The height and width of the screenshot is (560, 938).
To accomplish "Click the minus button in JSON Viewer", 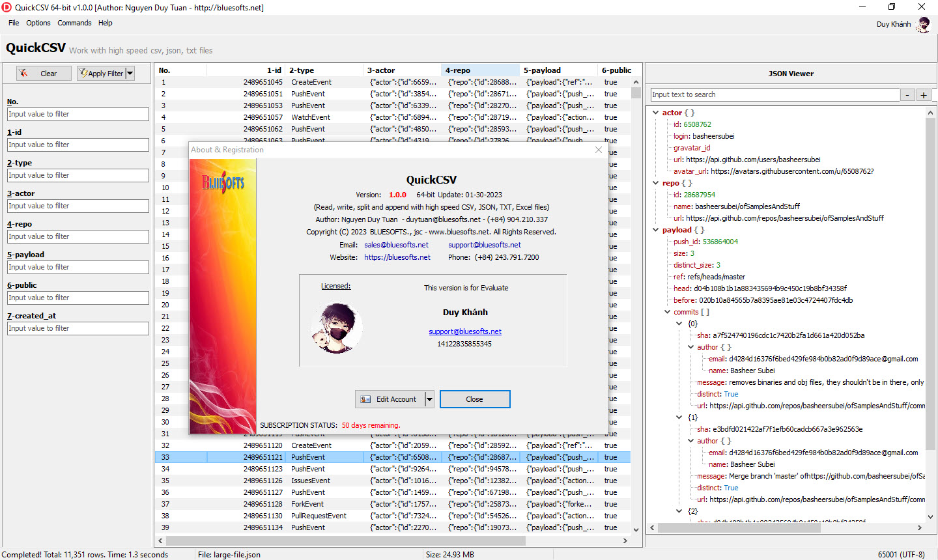I will (907, 95).
